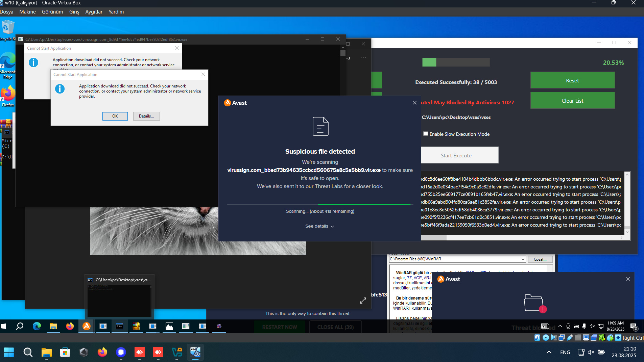
Task: Open host Signal taskbar icon
Action: click(121, 353)
